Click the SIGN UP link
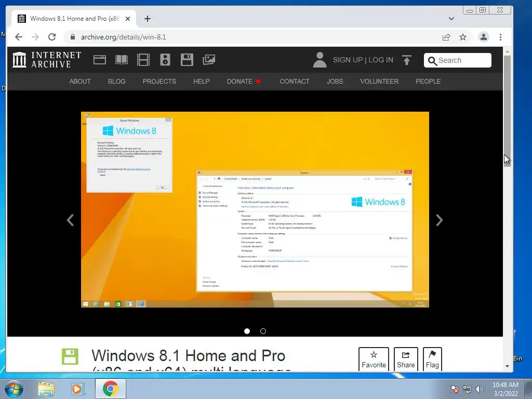 point(348,60)
